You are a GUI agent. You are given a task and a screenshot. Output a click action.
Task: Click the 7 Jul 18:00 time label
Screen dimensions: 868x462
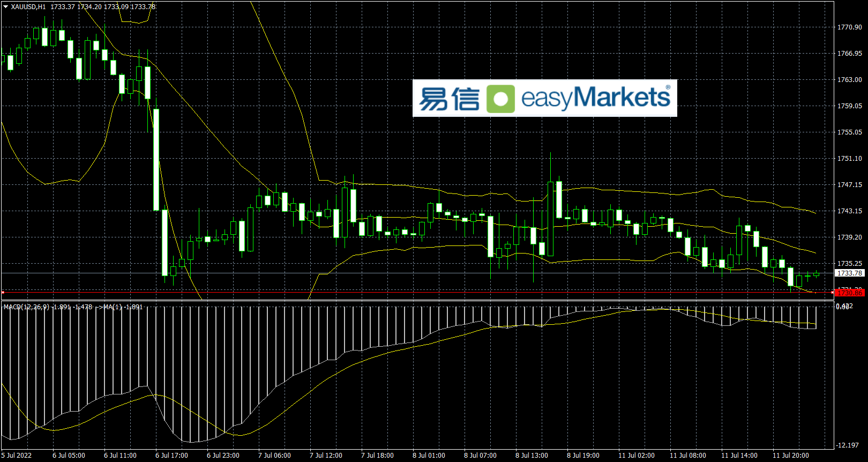click(377, 456)
